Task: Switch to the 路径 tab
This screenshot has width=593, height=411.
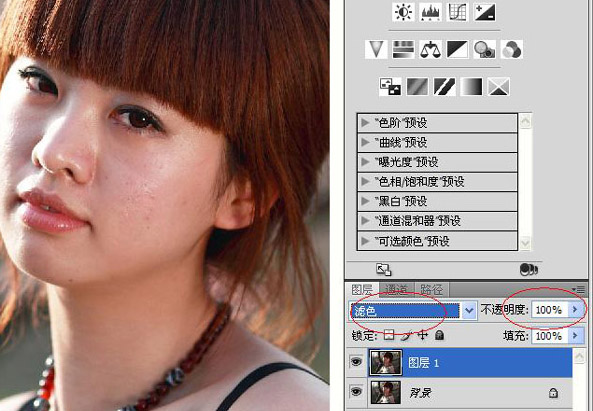Action: point(432,290)
